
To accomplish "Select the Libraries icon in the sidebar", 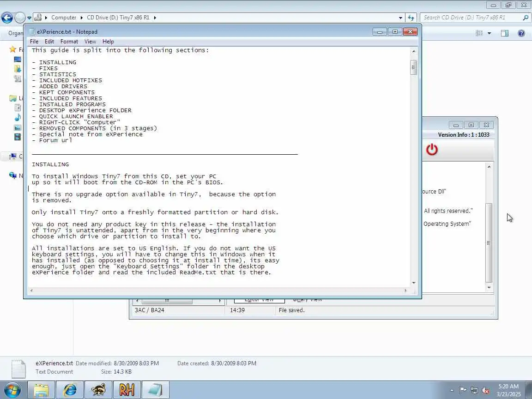I will point(13,98).
